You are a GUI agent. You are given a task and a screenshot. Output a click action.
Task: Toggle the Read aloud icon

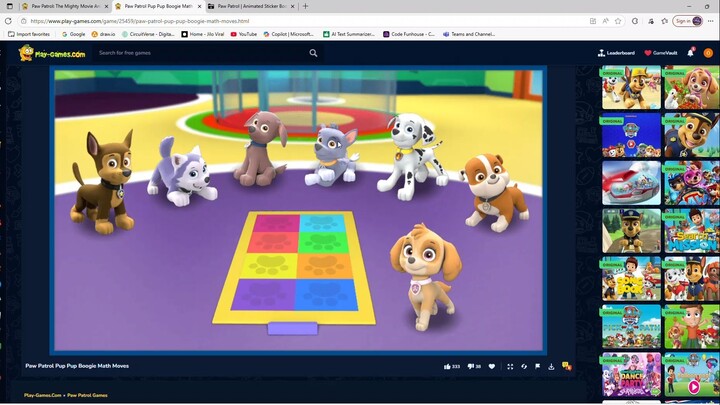click(606, 21)
